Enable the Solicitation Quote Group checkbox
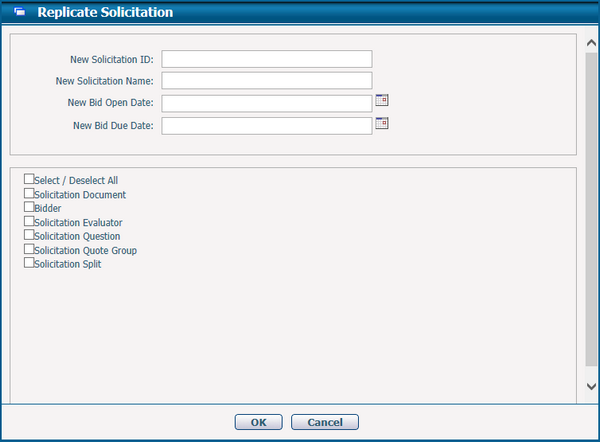The height and width of the screenshot is (442, 600). click(x=29, y=249)
